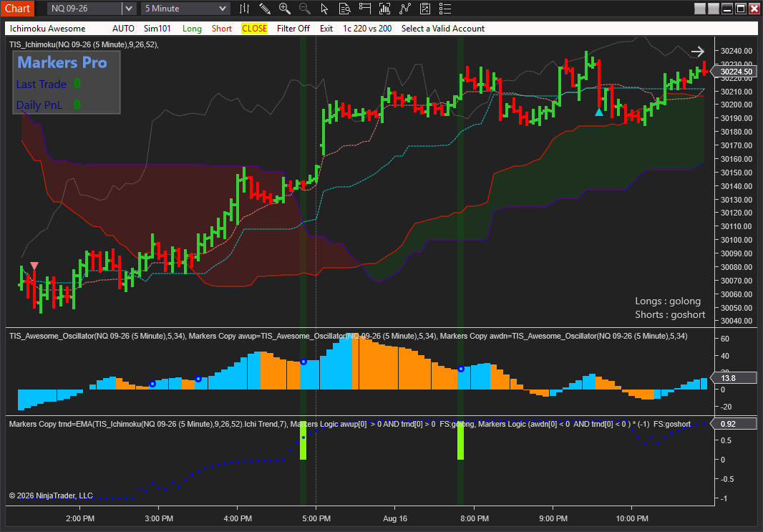Select the cursor pointer tool
This screenshot has height=532, width=763.
[x=324, y=9]
